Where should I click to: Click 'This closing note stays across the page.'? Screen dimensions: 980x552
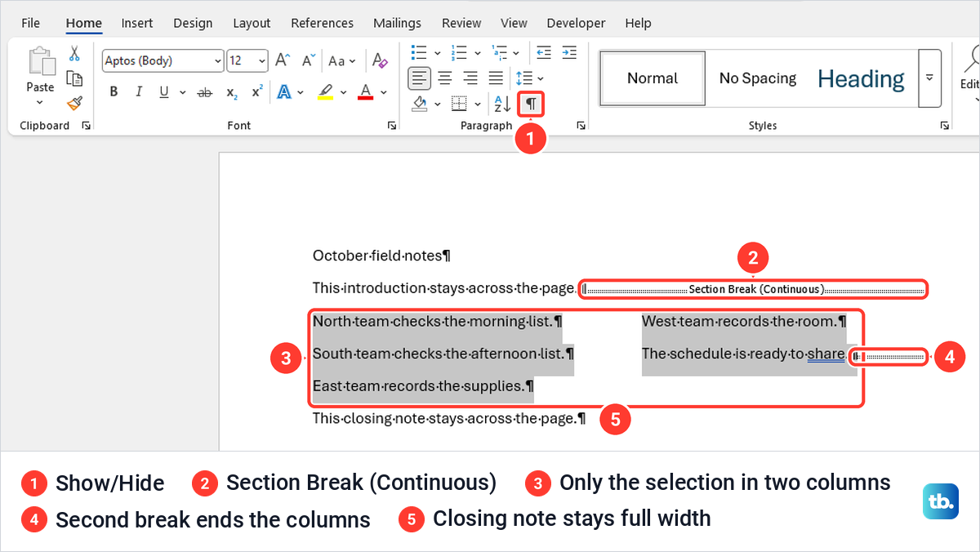(x=449, y=419)
